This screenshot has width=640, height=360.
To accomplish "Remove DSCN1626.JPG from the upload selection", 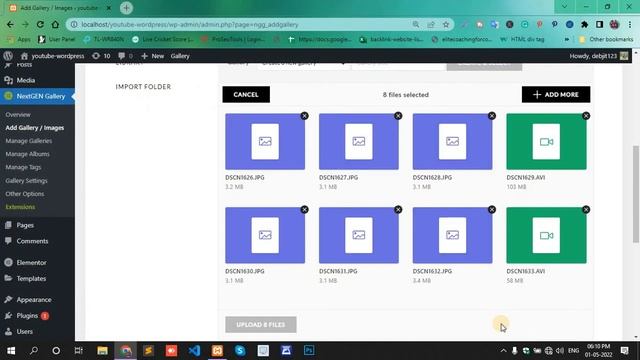I will click(x=304, y=116).
